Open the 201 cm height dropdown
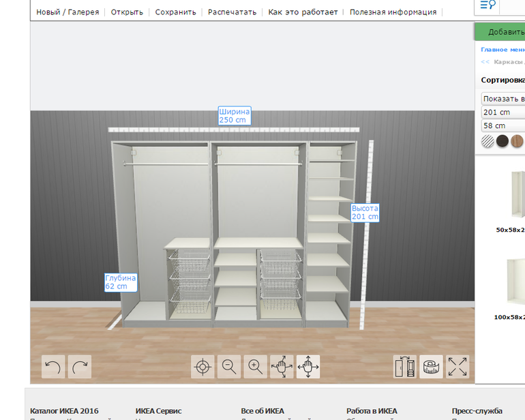The image size is (525, 420). coord(503,112)
